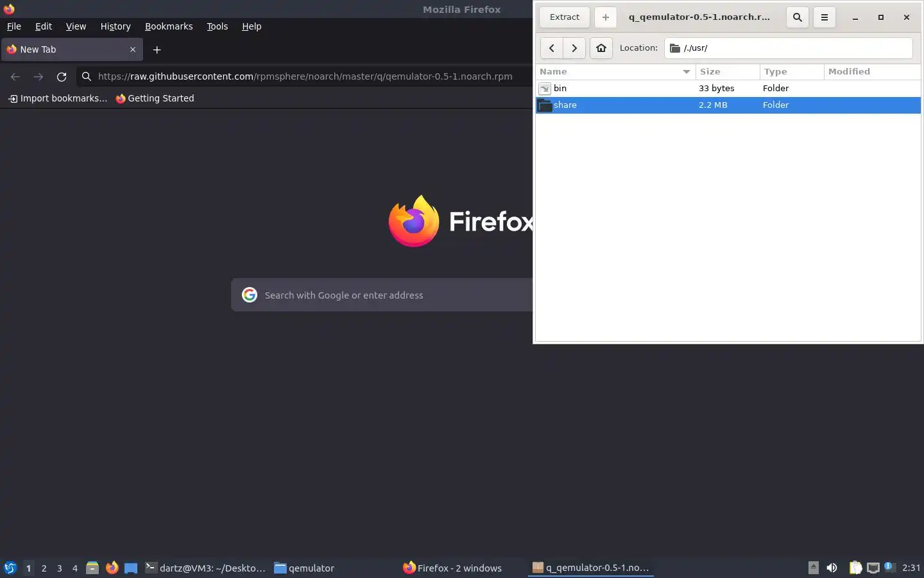Click the Firefox URL address bar
Viewport: 924px width, 578px height.
point(305,76)
